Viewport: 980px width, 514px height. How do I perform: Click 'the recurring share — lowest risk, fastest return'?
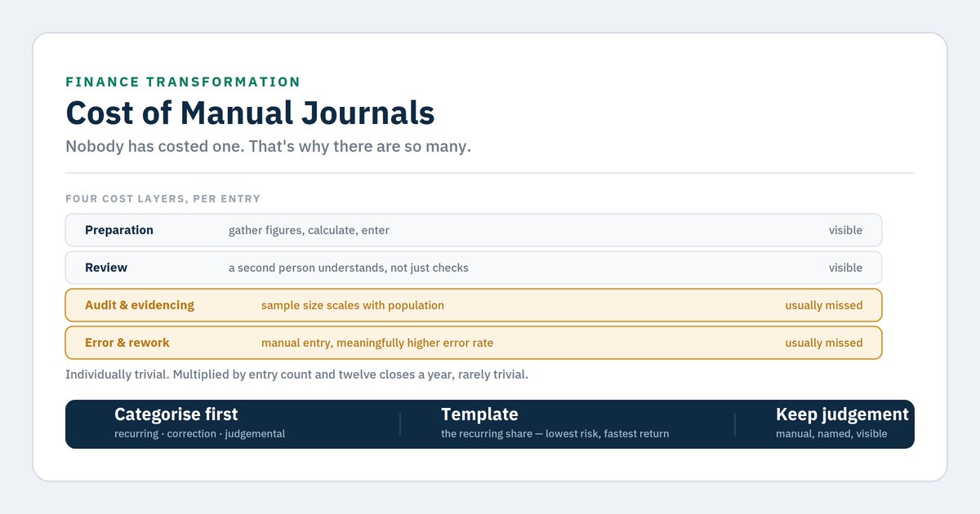[x=555, y=434]
